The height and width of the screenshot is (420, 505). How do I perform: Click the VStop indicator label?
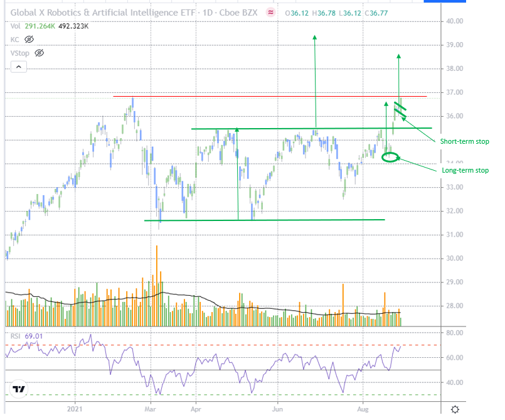click(x=19, y=53)
